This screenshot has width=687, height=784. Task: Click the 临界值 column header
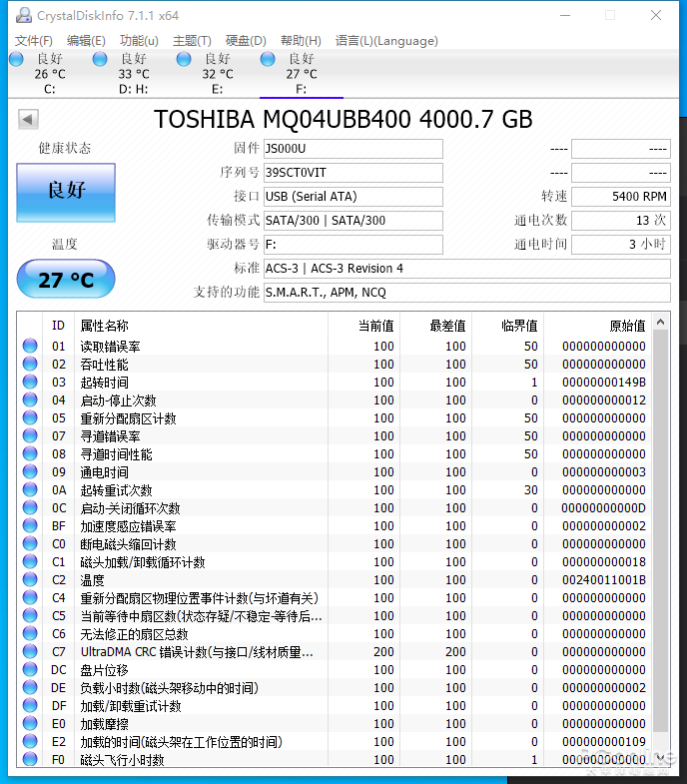pos(508,326)
